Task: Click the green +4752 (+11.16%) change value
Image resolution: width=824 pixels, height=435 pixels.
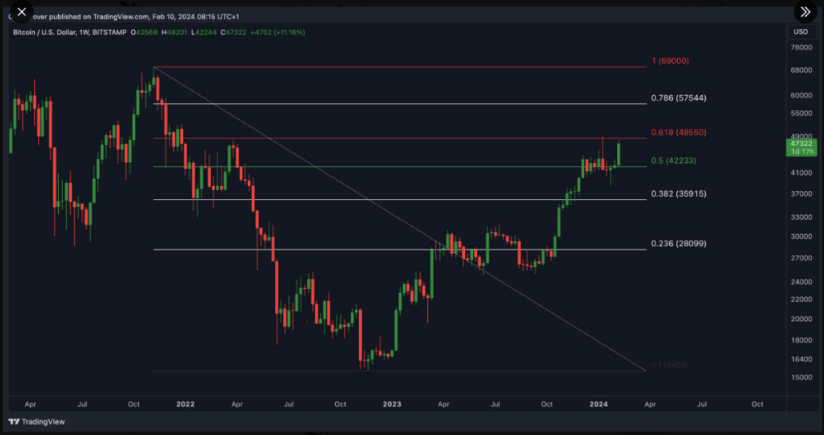Action: [277, 32]
